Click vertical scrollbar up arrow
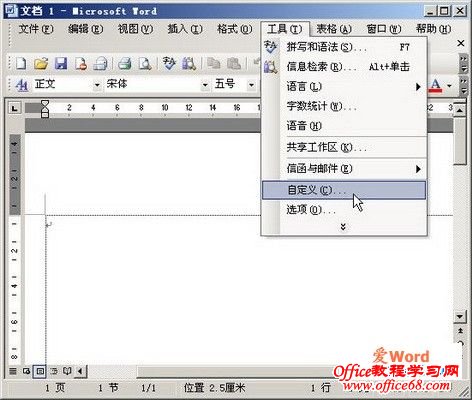This screenshot has height=400, width=472. pyautogui.click(x=460, y=110)
